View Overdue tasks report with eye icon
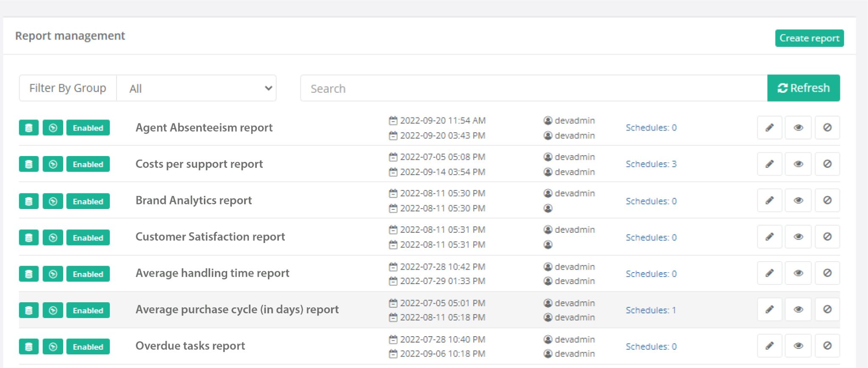868x368 pixels. point(798,346)
